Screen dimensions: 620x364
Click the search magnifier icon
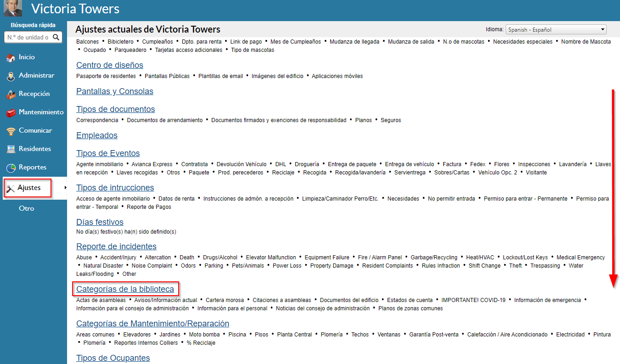click(x=56, y=37)
